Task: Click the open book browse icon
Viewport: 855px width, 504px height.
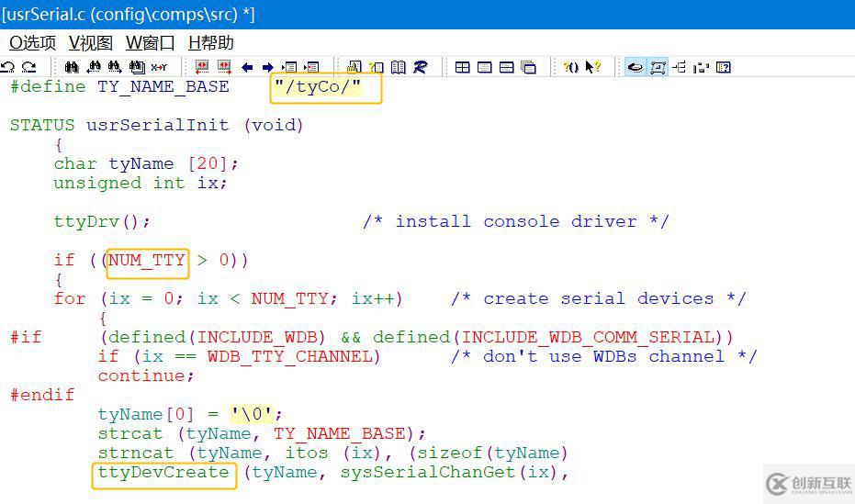Action: (399, 67)
